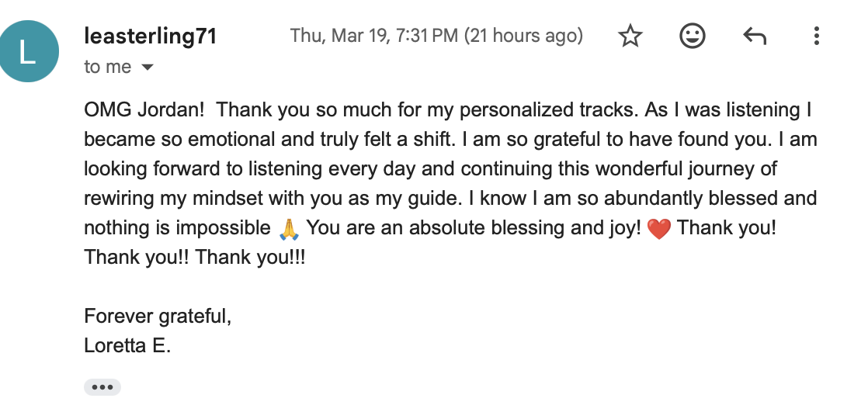The image size is (868, 419).
Task: Click the "Thu, Mar 19, 7:31 PM" timestamp
Action: point(374,36)
